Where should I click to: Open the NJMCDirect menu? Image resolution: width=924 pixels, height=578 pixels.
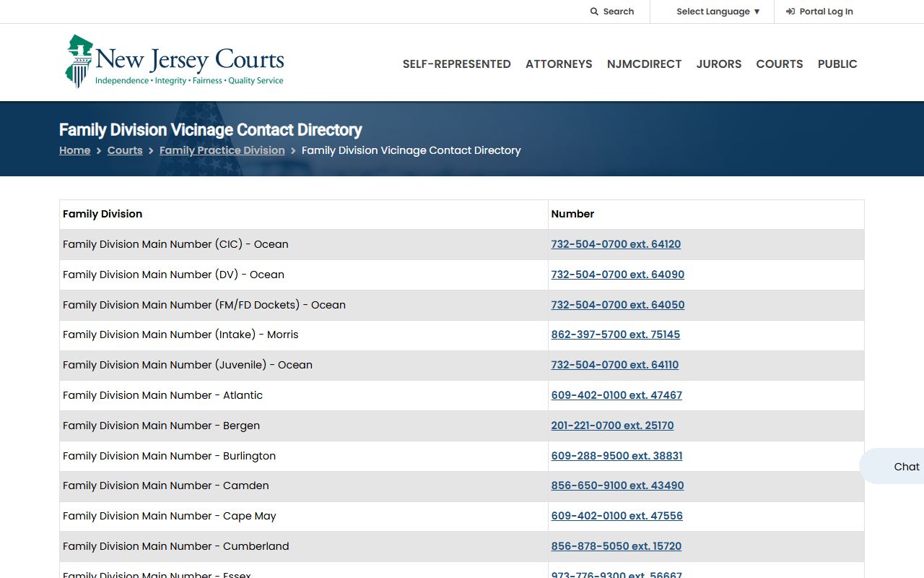click(x=645, y=64)
